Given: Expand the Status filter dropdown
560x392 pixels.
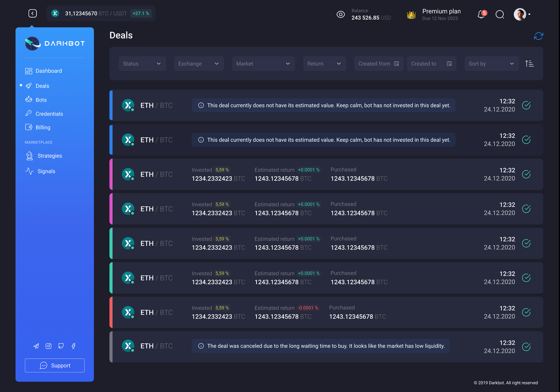Looking at the screenshot, I should (x=142, y=64).
